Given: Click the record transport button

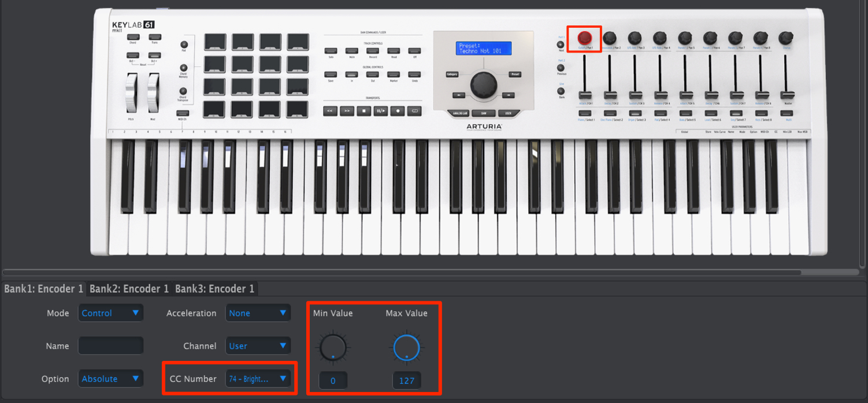Looking at the screenshot, I should coord(397,110).
